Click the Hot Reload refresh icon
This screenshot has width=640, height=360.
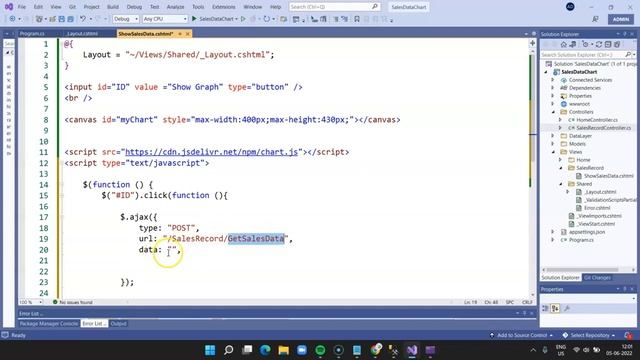[267, 19]
